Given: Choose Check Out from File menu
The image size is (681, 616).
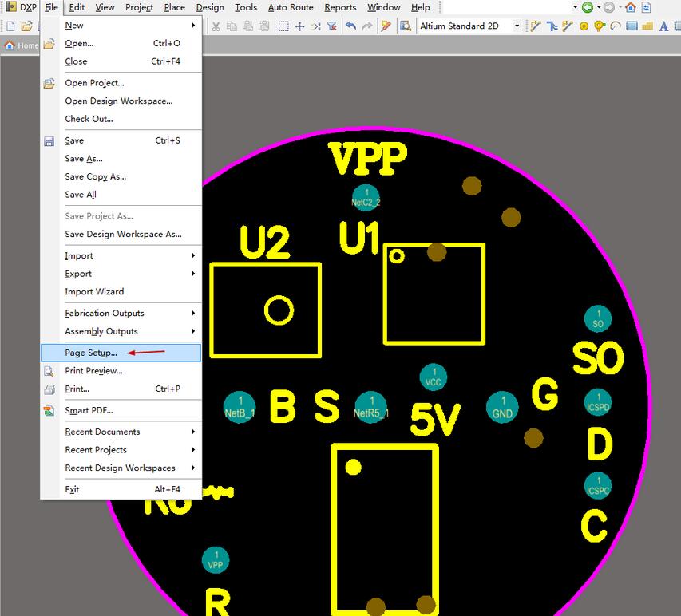Looking at the screenshot, I should [x=121, y=119].
